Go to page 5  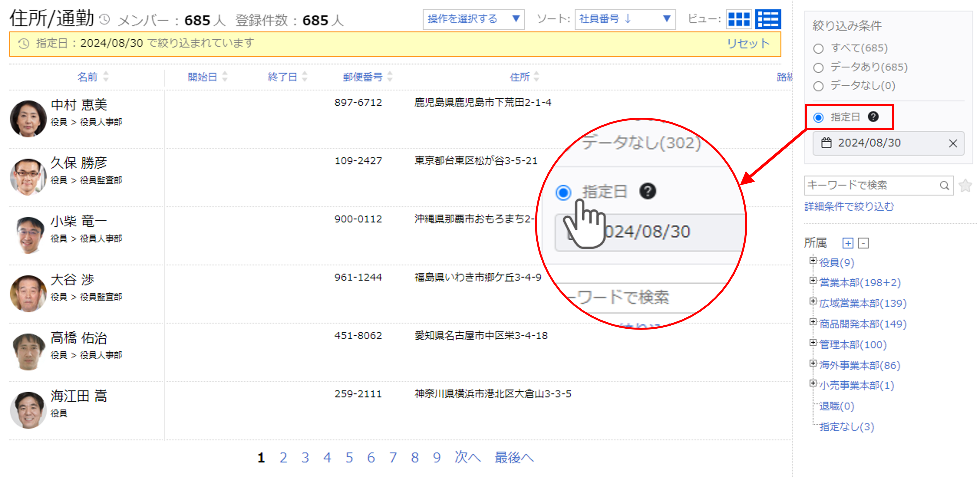pyautogui.click(x=349, y=457)
